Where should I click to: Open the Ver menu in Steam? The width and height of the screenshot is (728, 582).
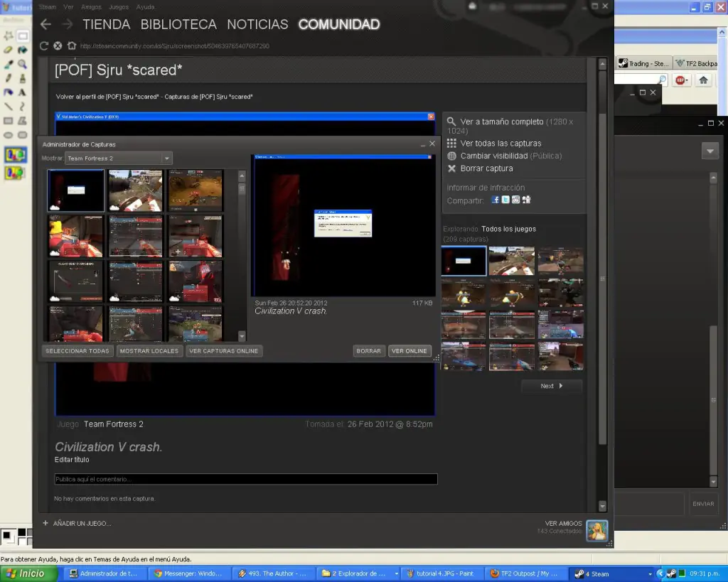68,7
